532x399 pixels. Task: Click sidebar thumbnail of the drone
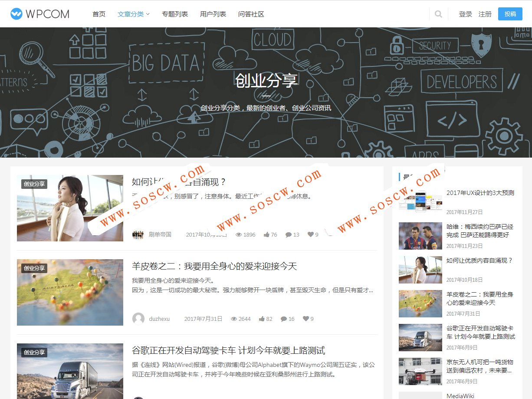[x=420, y=371]
